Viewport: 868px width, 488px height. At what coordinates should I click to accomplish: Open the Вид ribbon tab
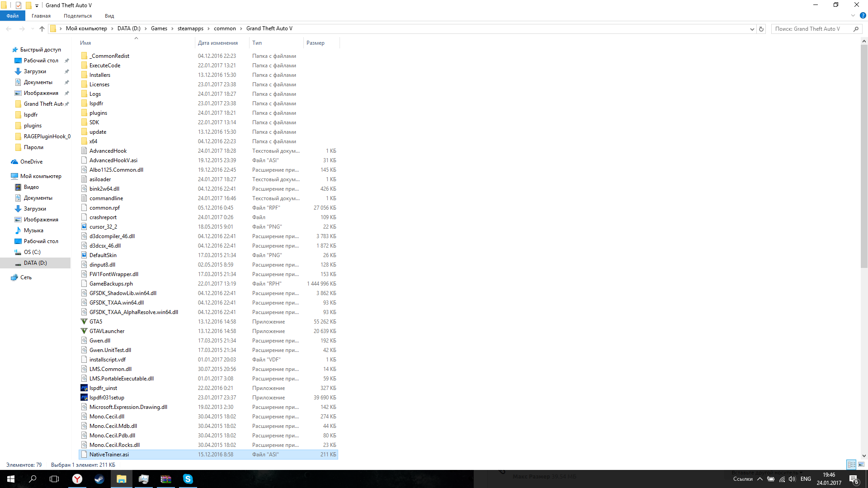point(109,16)
